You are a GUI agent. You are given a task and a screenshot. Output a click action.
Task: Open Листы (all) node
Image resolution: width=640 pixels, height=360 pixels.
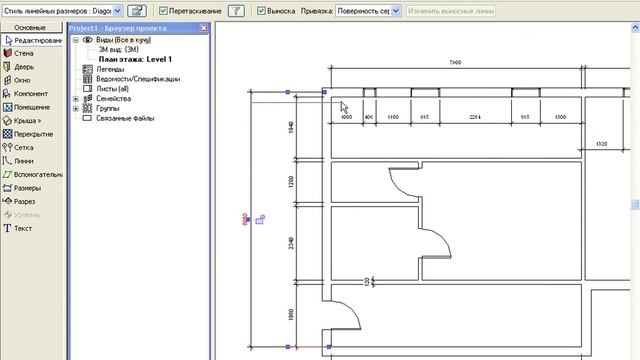(112, 89)
